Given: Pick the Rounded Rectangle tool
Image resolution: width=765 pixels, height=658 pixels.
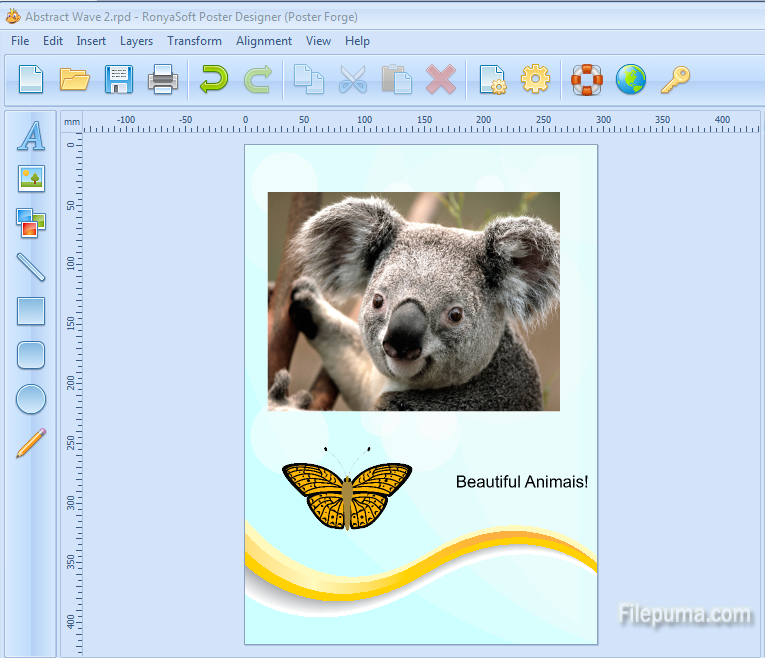Looking at the screenshot, I should pos(32,355).
